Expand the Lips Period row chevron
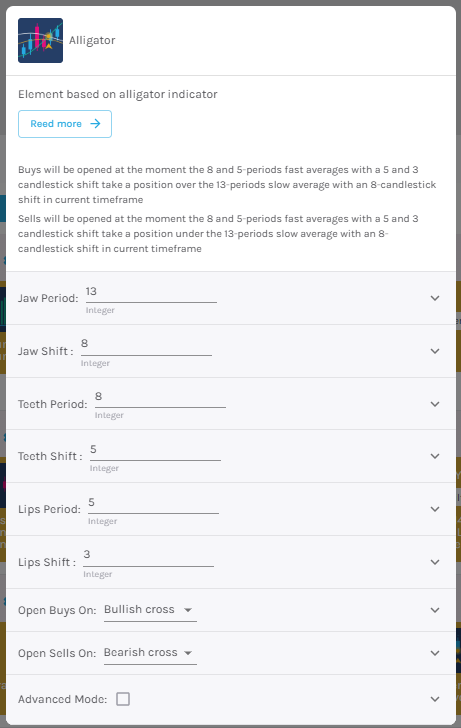461x728 pixels. point(435,509)
